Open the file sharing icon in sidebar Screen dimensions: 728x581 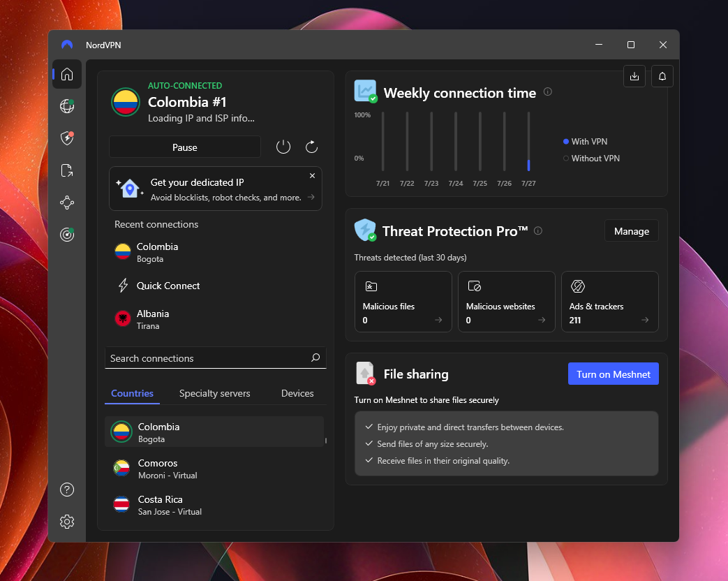pyautogui.click(x=67, y=170)
